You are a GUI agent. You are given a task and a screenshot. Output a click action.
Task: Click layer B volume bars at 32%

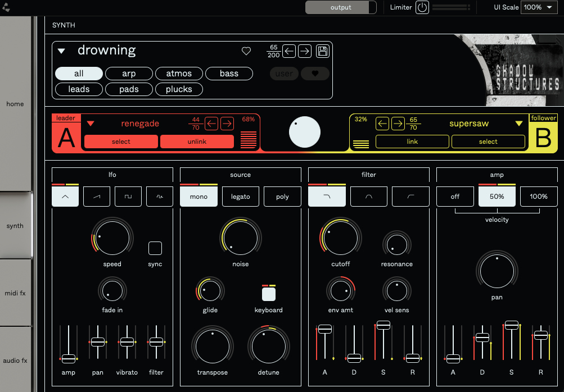pyautogui.click(x=361, y=144)
